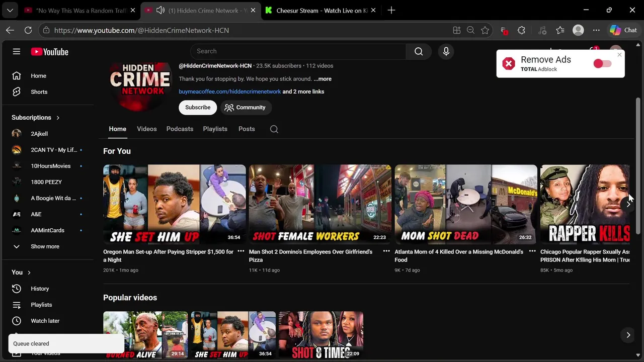Expand the Subscriptions section arrow
The height and width of the screenshot is (362, 644).
(x=58, y=118)
